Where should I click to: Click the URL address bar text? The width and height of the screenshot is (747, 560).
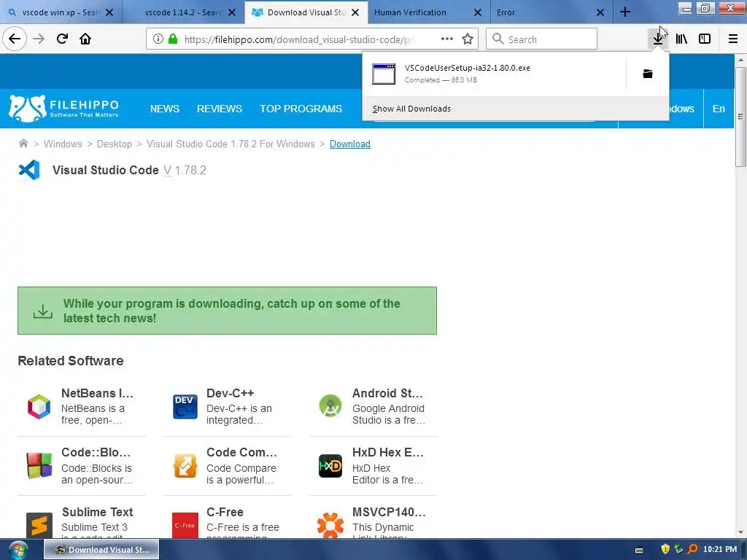pyautogui.click(x=298, y=39)
